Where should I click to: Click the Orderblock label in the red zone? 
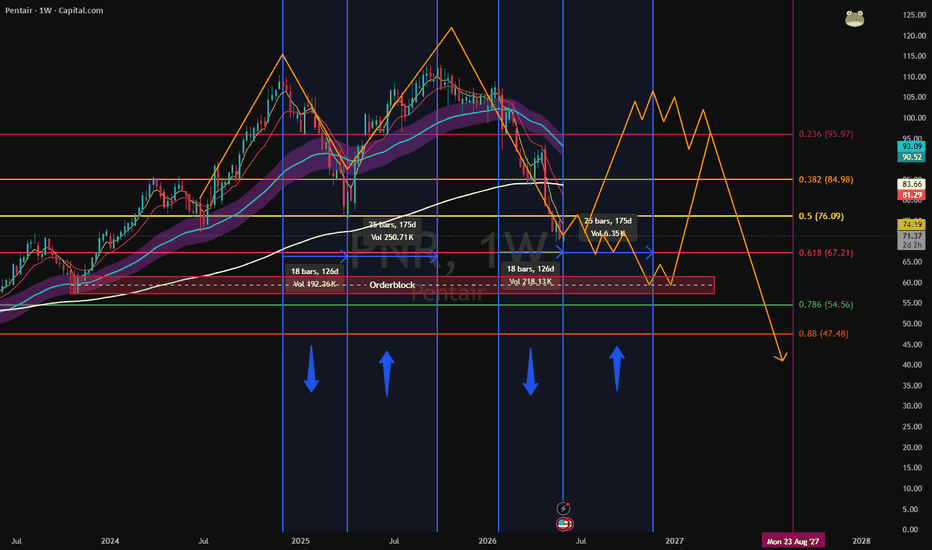[x=392, y=285]
